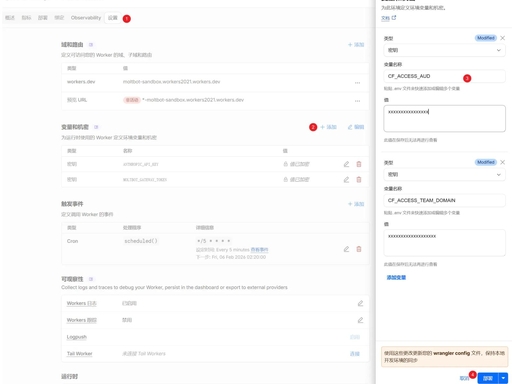Click the 'Cron' type cell
The height and width of the screenshot is (384, 512).
tap(72, 241)
